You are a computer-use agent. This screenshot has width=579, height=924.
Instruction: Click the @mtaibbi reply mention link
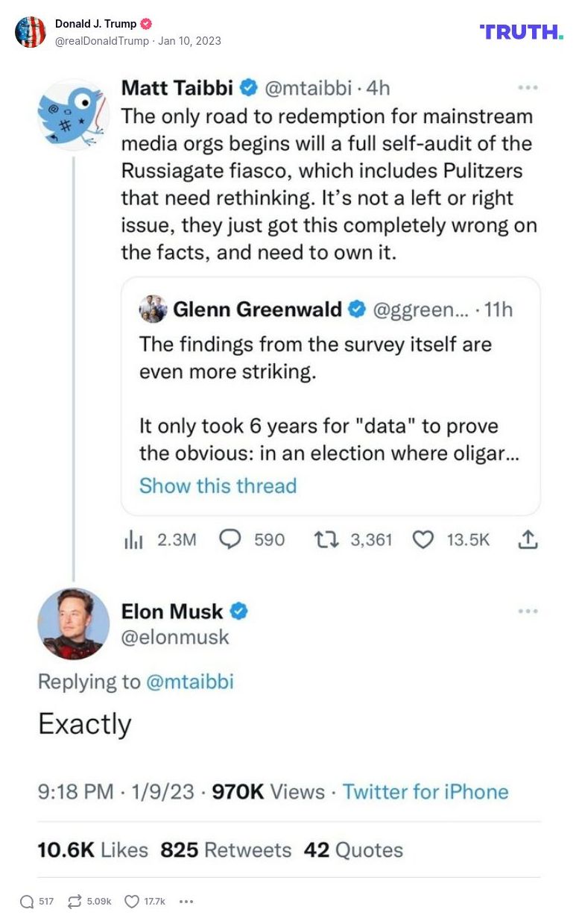(189, 682)
